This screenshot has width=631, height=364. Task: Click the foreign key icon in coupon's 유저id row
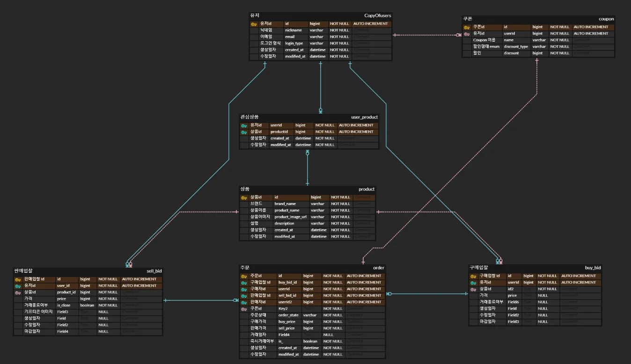(x=466, y=34)
